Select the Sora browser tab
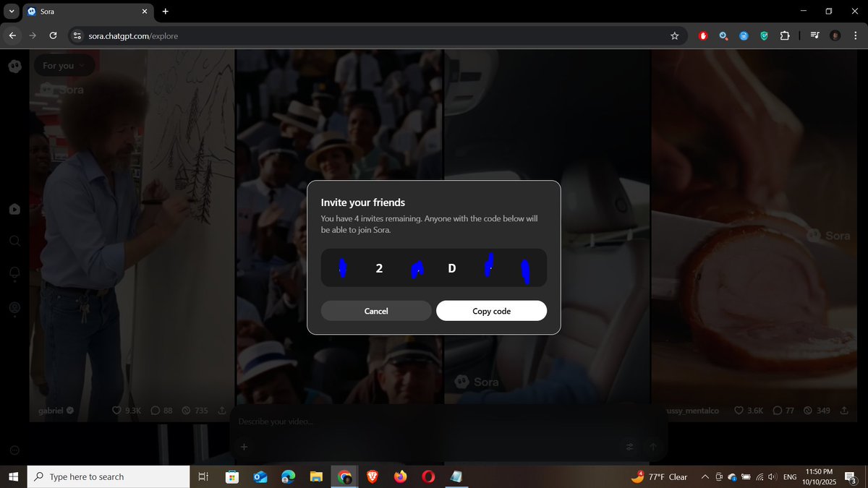868x488 pixels. (88, 12)
